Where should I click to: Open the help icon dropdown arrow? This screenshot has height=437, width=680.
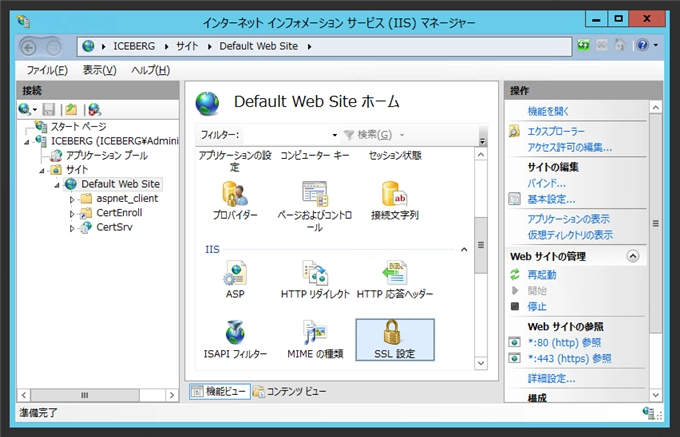click(656, 45)
